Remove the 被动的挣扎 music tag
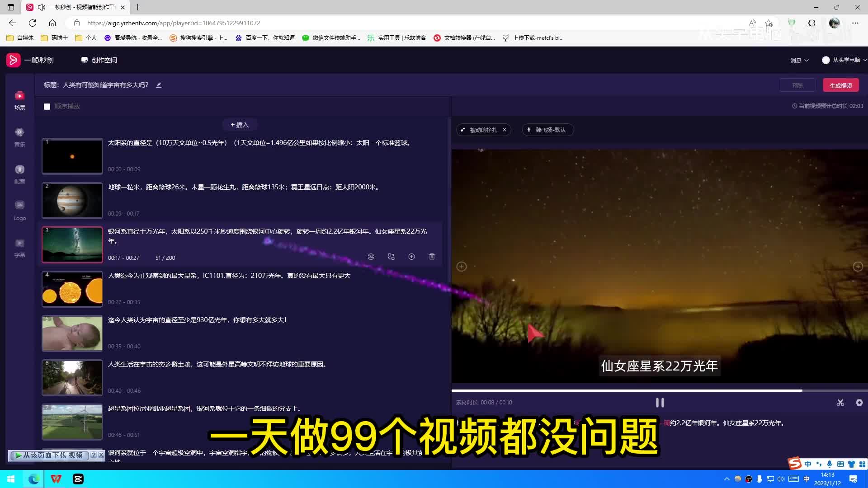The height and width of the screenshot is (488, 868). pos(505,130)
